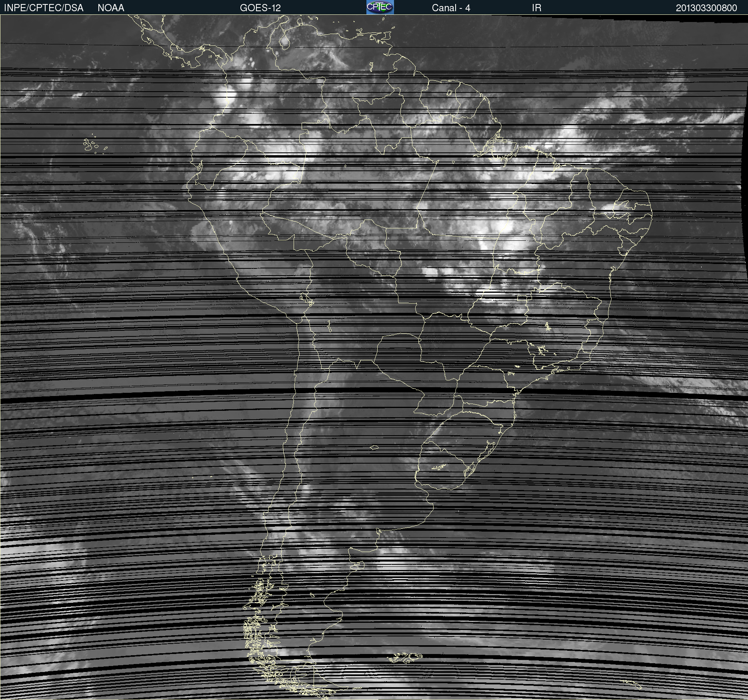Click the Falkland Islands outline
The width and height of the screenshot is (748, 700).
tap(405, 657)
